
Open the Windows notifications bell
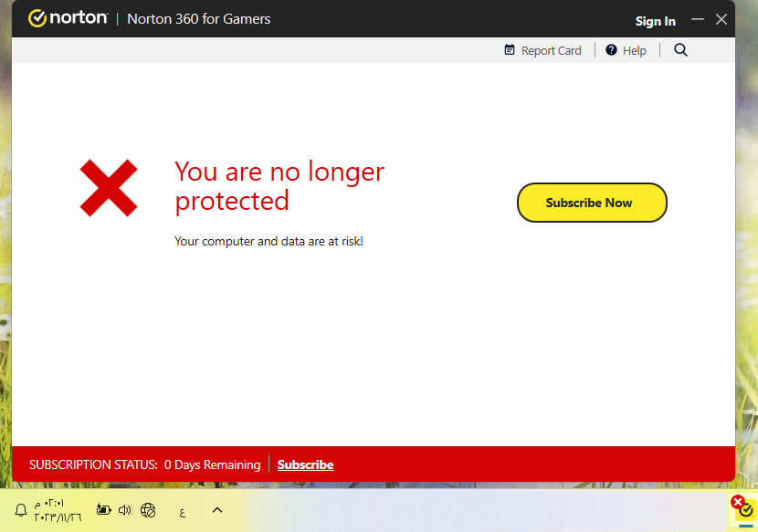[21, 510]
